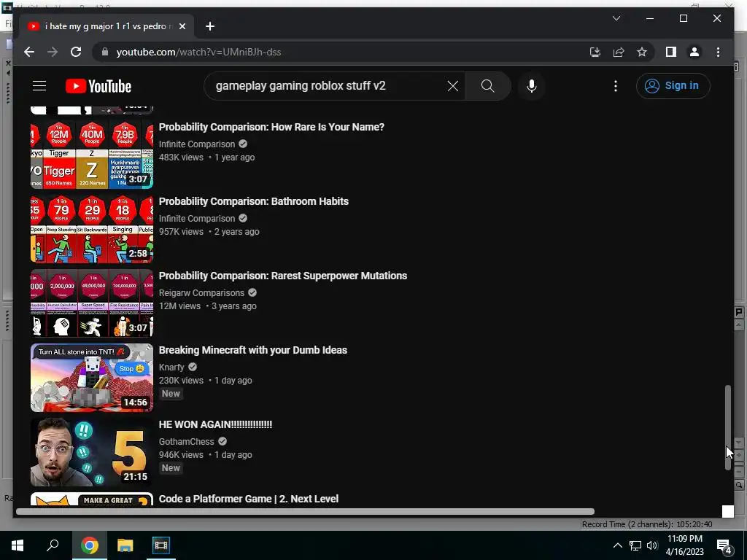Screen dimensions: 747x560
Task: Click the address bar URL
Action: (198, 52)
